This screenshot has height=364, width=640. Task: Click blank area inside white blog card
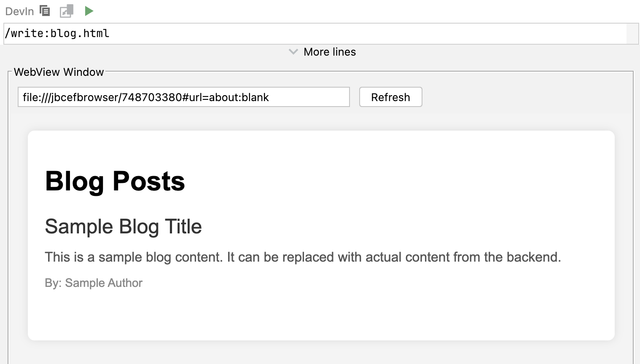379,312
